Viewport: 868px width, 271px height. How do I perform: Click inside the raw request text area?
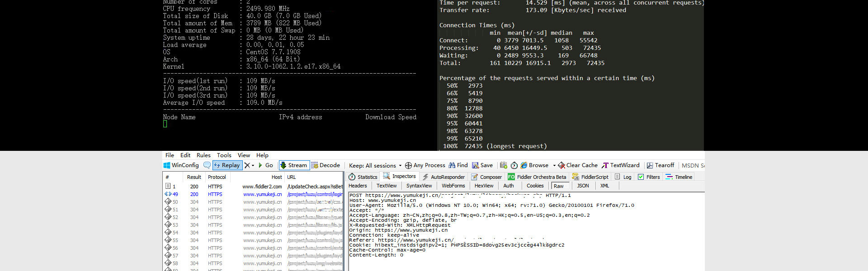click(526, 231)
